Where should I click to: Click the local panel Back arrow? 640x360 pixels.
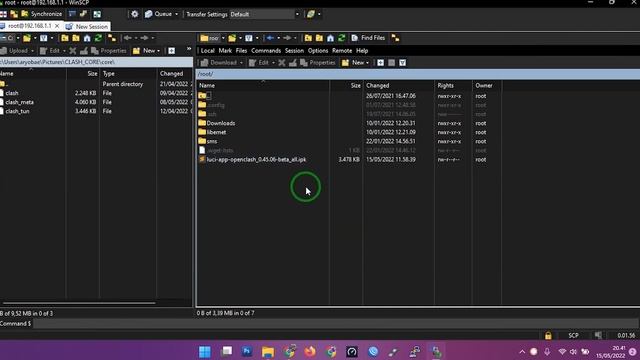click(127, 38)
